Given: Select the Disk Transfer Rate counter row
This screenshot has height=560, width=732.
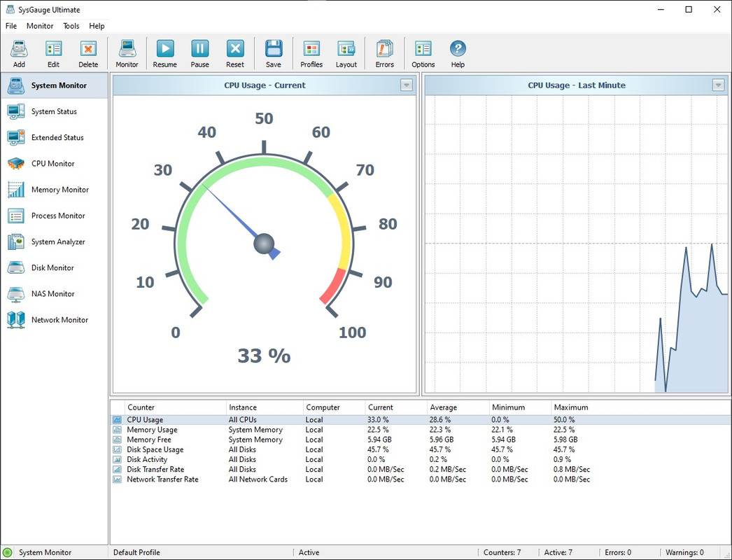Looking at the screenshot, I should pos(421,470).
